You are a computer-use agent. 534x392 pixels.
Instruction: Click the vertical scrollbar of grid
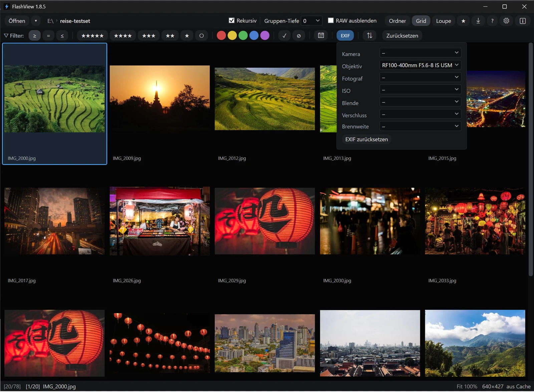coord(531,159)
